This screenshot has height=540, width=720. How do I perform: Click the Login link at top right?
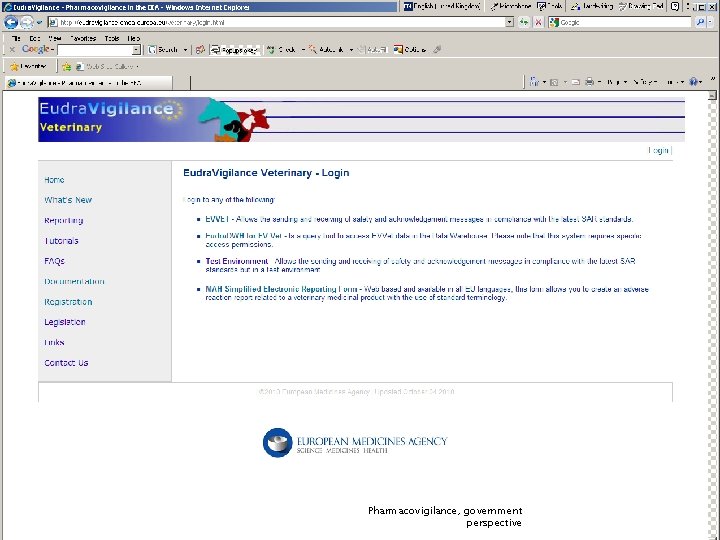(659, 151)
